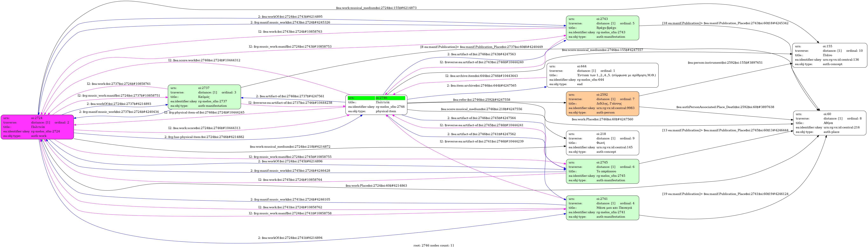Select node oi:2743 Βράχο-βράχο
Image resolution: width=868 pixels, height=249 pixels.
coord(602,28)
